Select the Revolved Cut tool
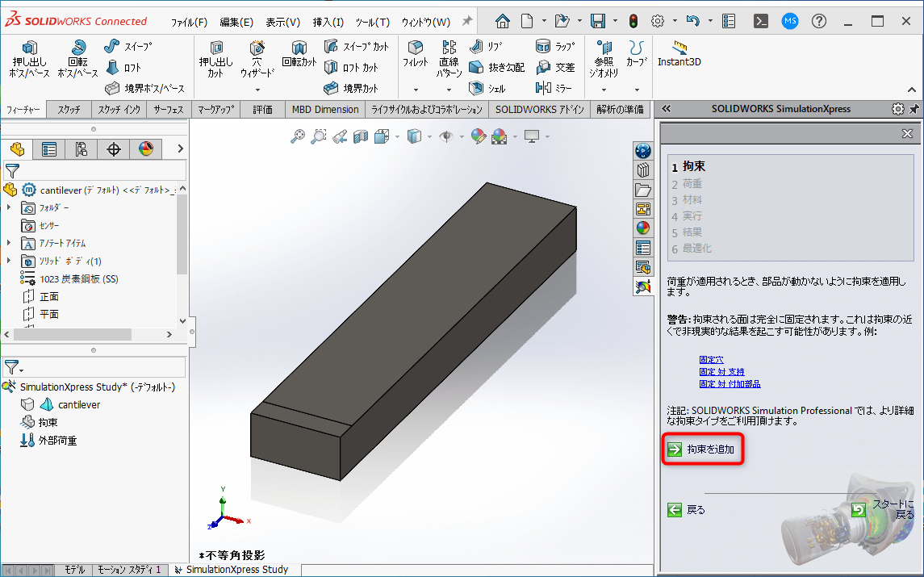This screenshot has height=577, width=924. point(299,56)
